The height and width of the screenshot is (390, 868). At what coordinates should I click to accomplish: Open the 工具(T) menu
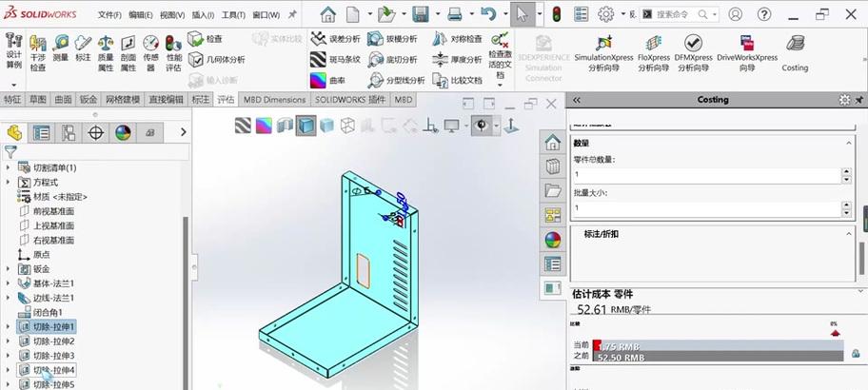pyautogui.click(x=233, y=15)
